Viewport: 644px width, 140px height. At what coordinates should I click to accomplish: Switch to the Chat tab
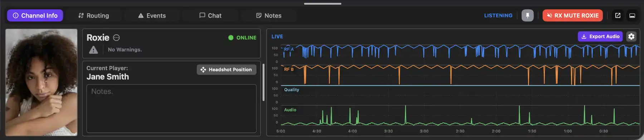[x=210, y=15]
